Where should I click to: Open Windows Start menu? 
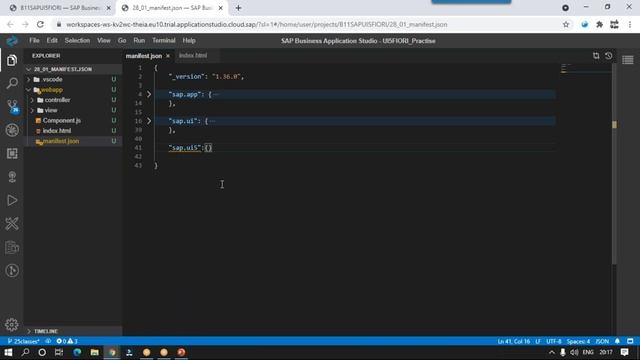[8, 352]
